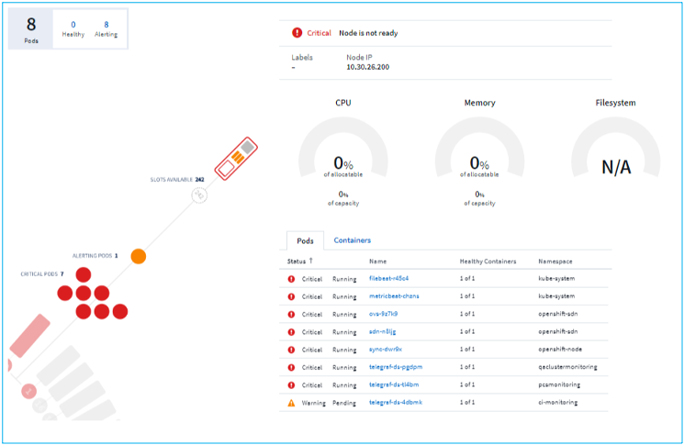The height and width of the screenshot is (445, 684).
Task: Click the Warning status text
Action: click(314, 403)
